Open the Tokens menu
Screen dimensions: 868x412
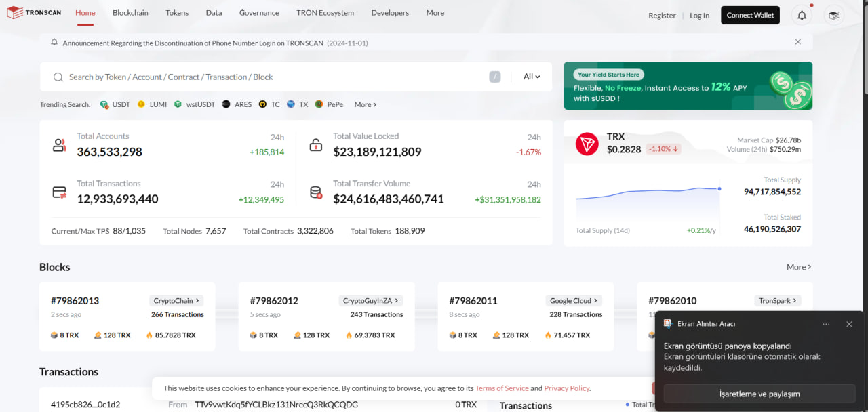(x=177, y=13)
